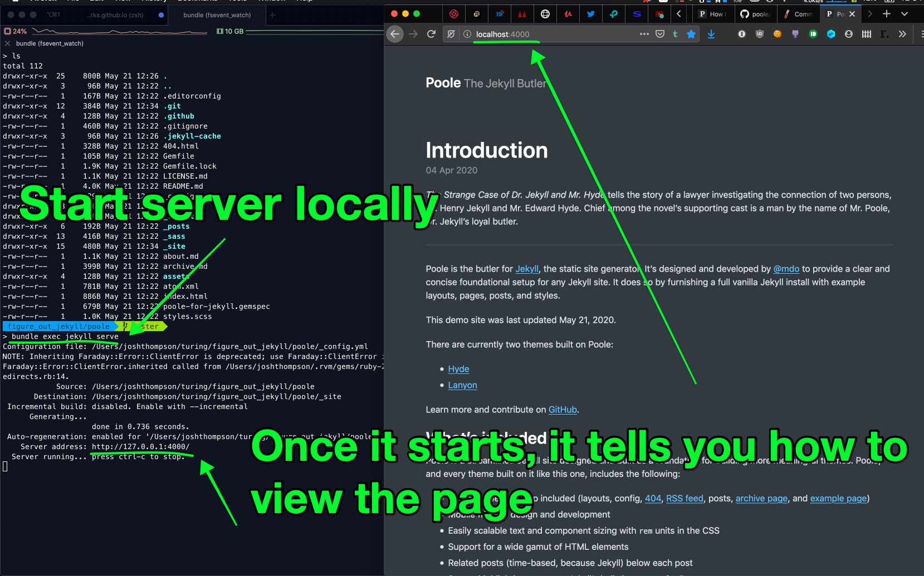Click '.jekyll-cache' directory name in terminal
This screenshot has height=576, width=924.
(x=192, y=136)
